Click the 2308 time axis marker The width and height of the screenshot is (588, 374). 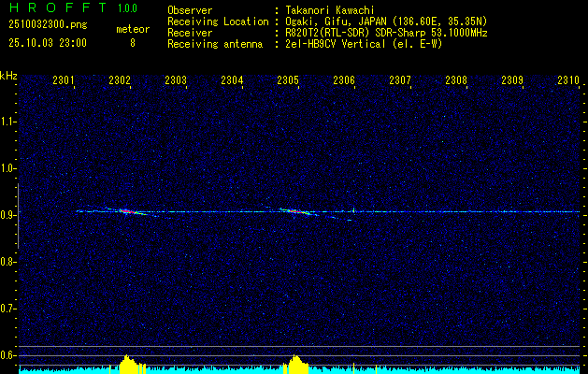[456, 80]
